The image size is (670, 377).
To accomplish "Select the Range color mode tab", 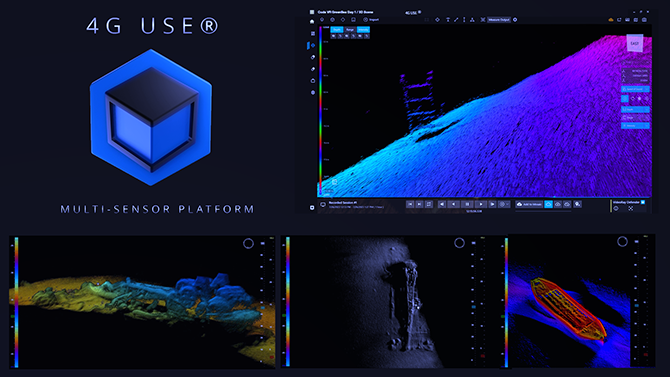I will (350, 30).
